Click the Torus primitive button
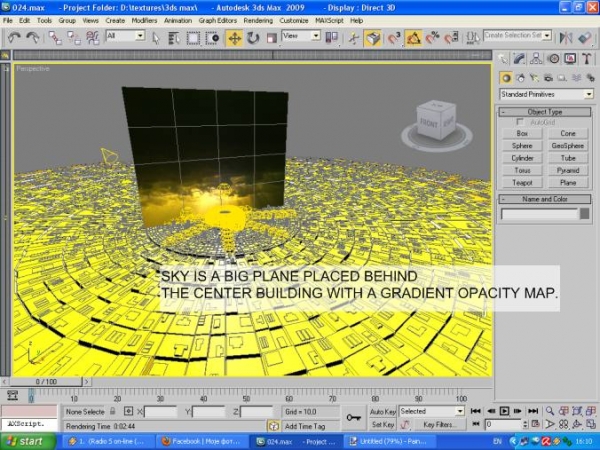Screen dimensions: 600x450 tap(522, 171)
